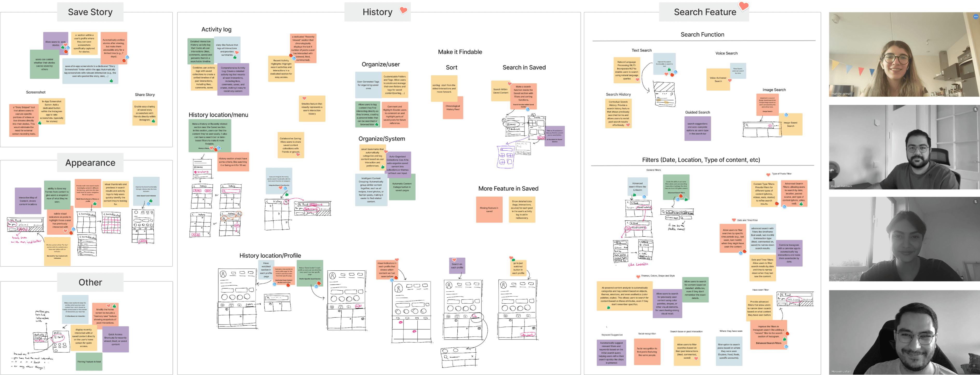This screenshot has height=375, width=980.
Task: Click heart stamp beside 'Date and Time Filter'
Action: click(x=734, y=220)
